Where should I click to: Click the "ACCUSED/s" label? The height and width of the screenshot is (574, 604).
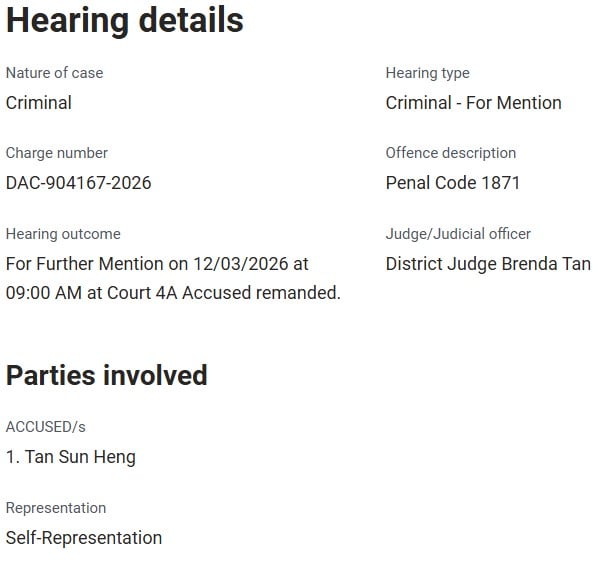click(x=46, y=427)
